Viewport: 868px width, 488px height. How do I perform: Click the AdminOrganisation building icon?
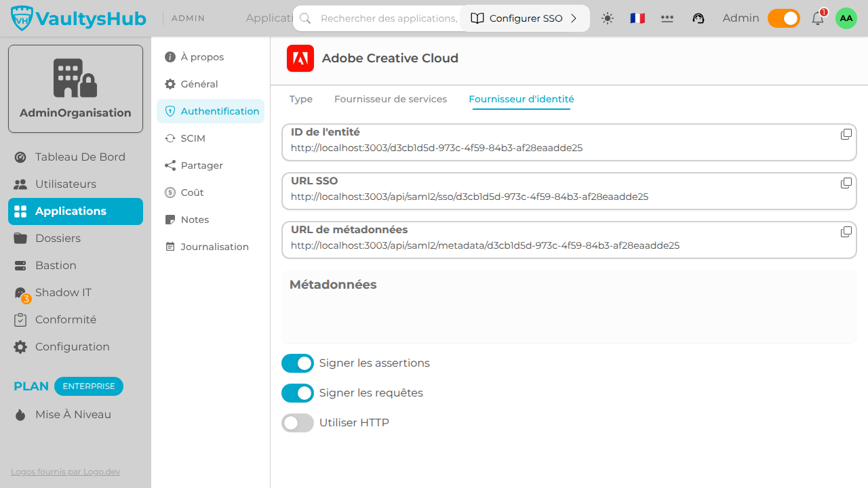point(75,78)
